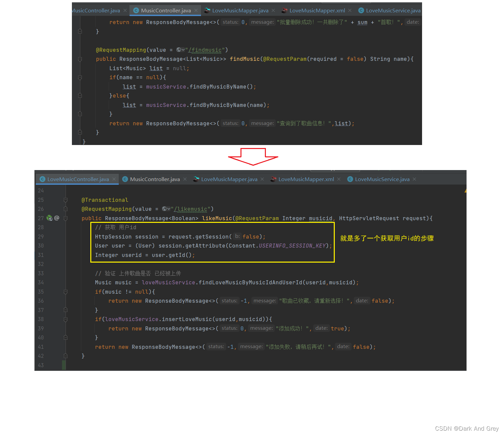
Task: Click the LoveMusicService.java class icon in the top editor tabs
Action: pyautogui.click(x=361, y=10)
